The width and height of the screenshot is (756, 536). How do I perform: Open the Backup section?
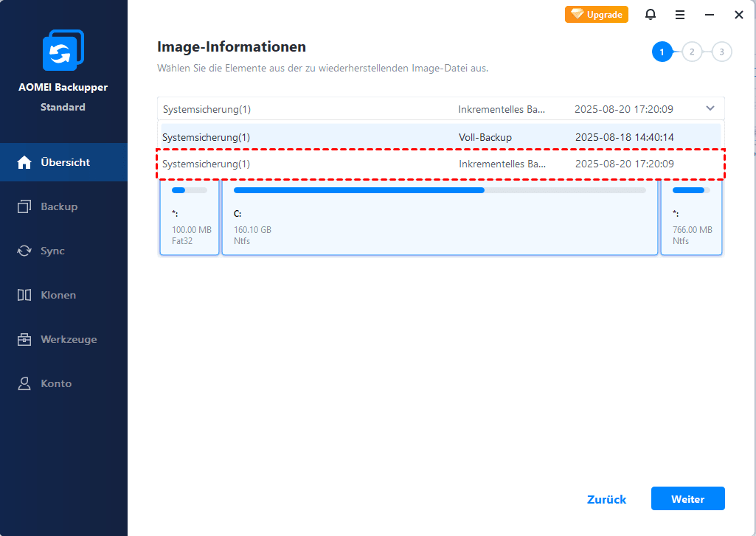[x=63, y=206]
